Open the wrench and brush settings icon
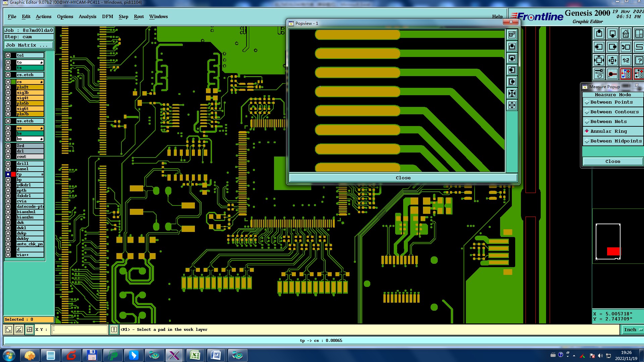This screenshot has height=362, width=644. pyautogui.click(x=599, y=74)
